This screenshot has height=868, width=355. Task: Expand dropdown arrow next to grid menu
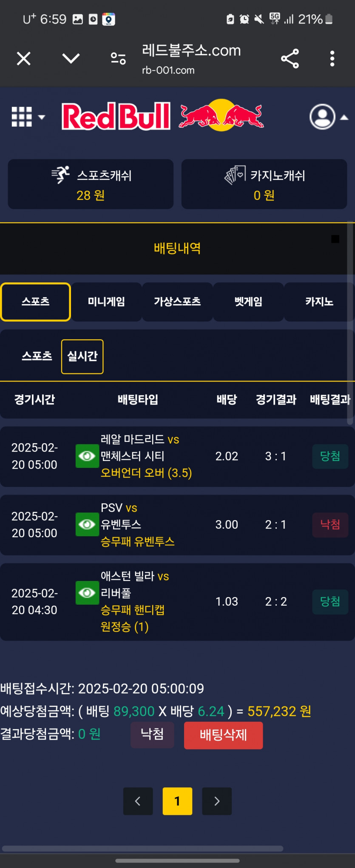(x=42, y=117)
